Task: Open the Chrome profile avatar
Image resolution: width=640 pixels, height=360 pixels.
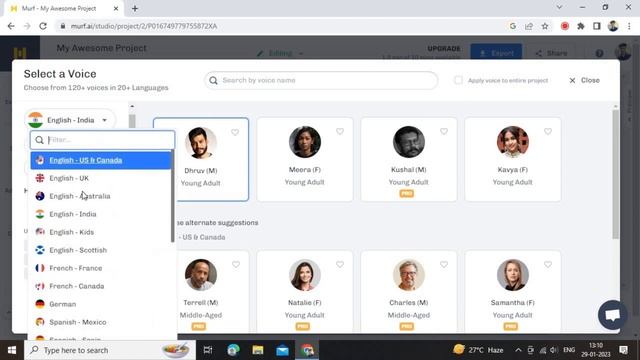Action: tap(613, 26)
